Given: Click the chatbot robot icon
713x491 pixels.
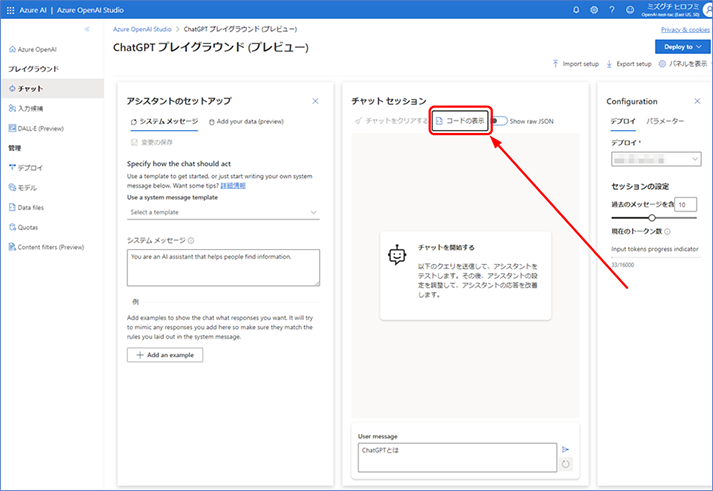Looking at the screenshot, I should click(397, 255).
